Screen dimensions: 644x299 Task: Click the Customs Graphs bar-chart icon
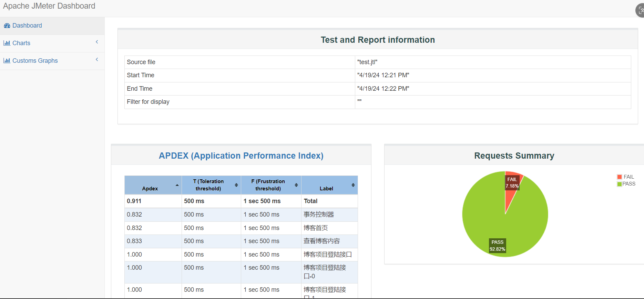[7, 61]
